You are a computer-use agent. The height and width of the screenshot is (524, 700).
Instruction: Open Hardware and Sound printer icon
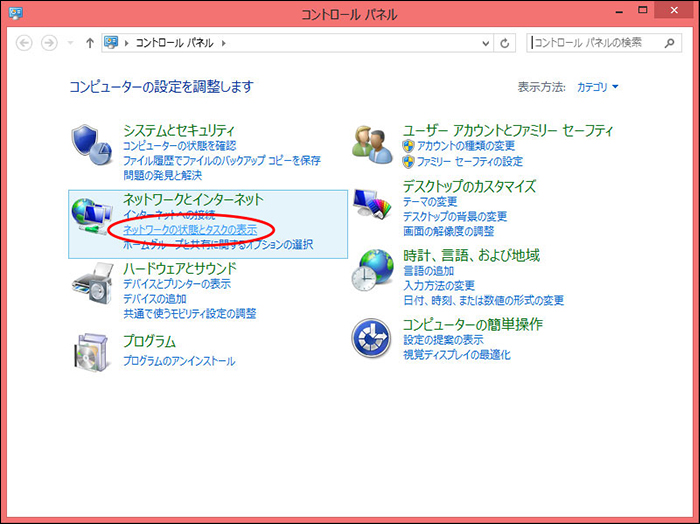pyautogui.click(x=92, y=284)
